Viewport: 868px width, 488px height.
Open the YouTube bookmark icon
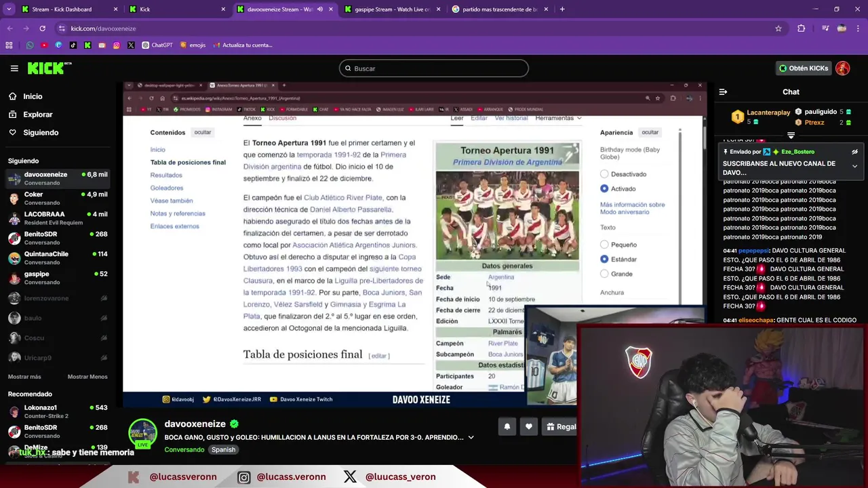point(44,45)
